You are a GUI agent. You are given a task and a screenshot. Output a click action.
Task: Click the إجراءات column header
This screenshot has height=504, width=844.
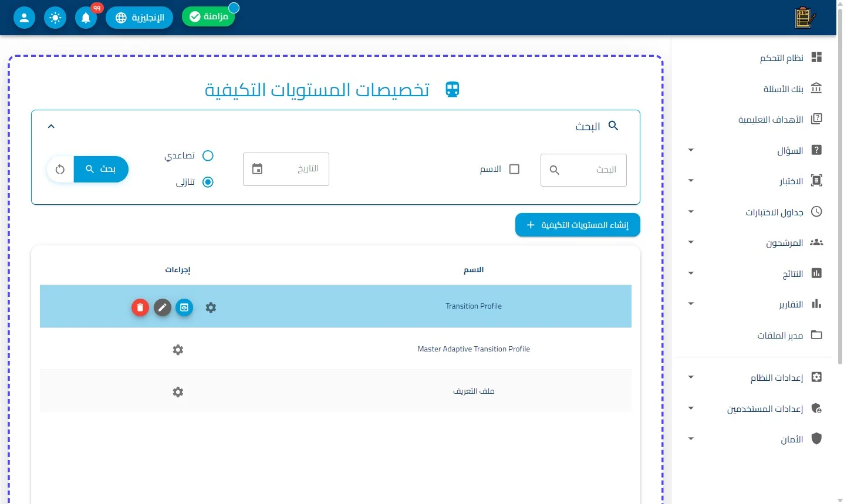(x=178, y=270)
